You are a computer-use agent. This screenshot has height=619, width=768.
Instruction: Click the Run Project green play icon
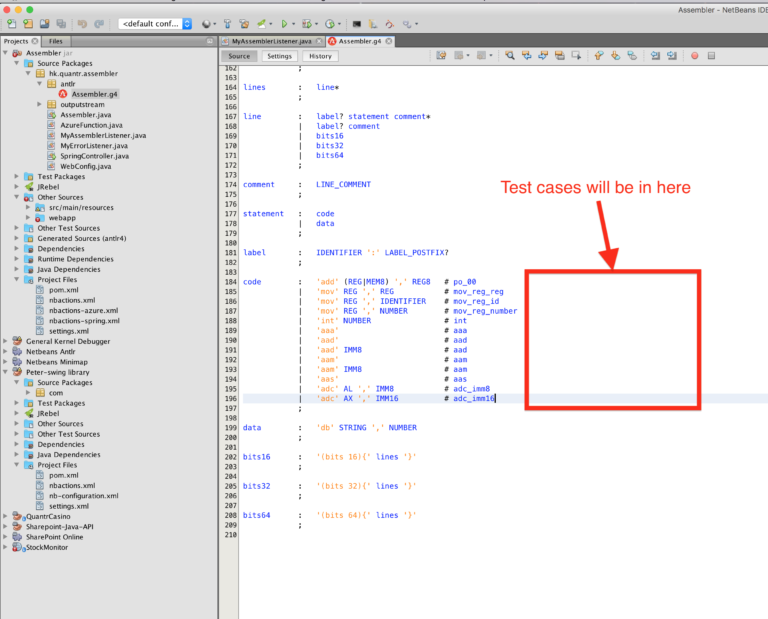coord(284,24)
